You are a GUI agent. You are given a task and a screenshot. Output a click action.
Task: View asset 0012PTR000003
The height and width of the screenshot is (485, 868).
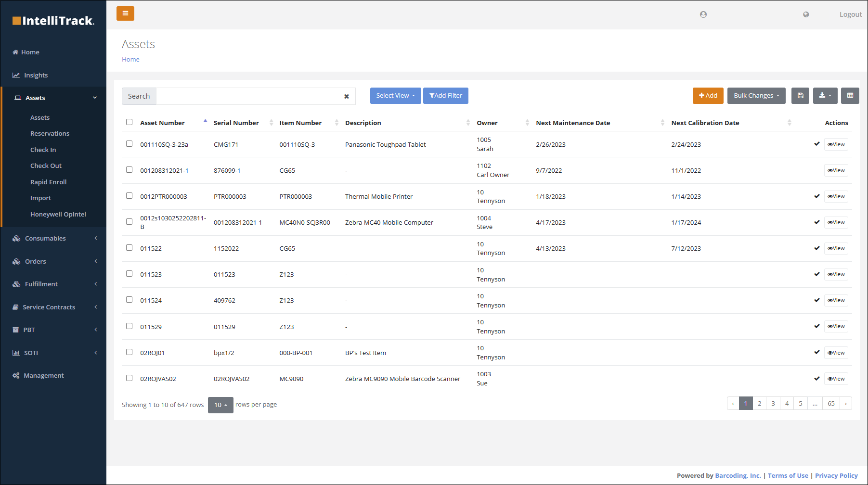(836, 196)
